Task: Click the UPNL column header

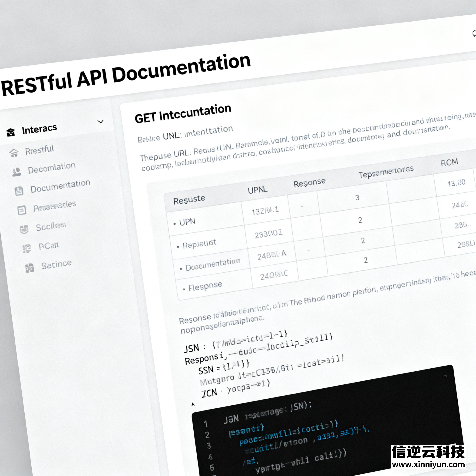Action: pyautogui.click(x=258, y=190)
